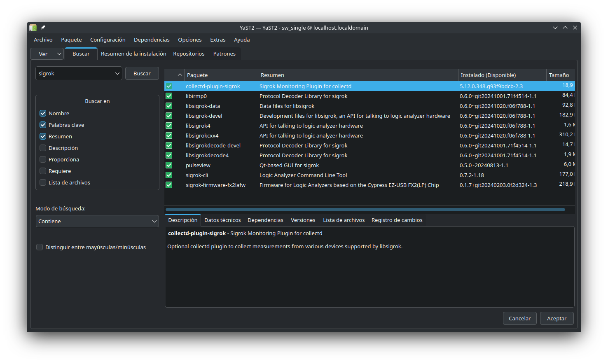
Task: Click the Aceptar button
Action: tap(557, 318)
